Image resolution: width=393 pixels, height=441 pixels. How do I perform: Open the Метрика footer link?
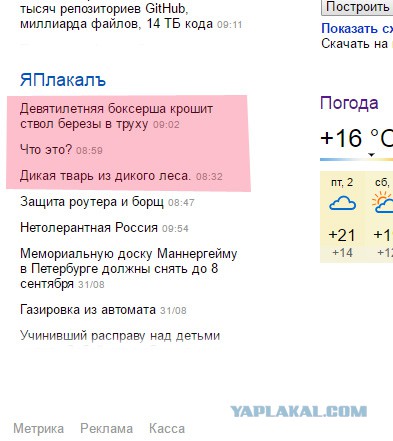coord(39,429)
